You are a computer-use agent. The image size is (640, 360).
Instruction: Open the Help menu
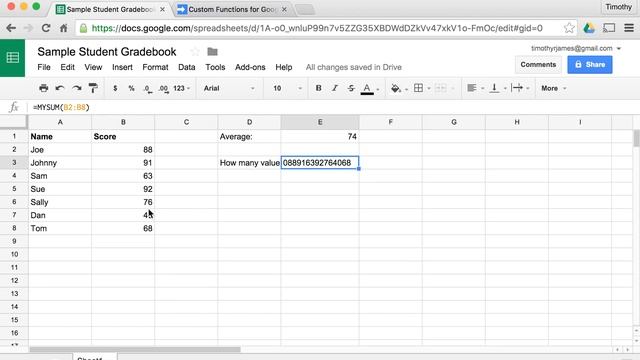point(284,67)
